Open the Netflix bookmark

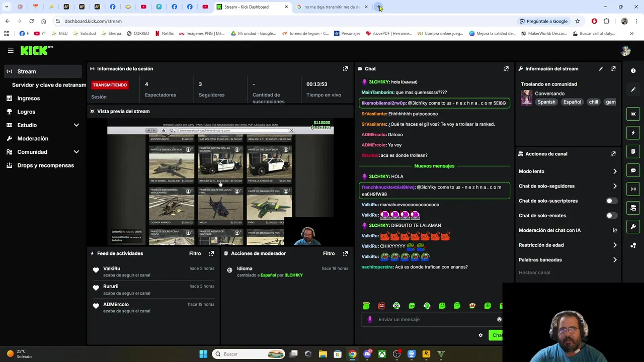(x=164, y=34)
